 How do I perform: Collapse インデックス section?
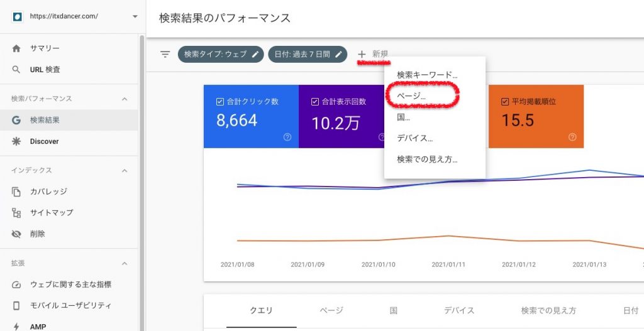pos(125,170)
